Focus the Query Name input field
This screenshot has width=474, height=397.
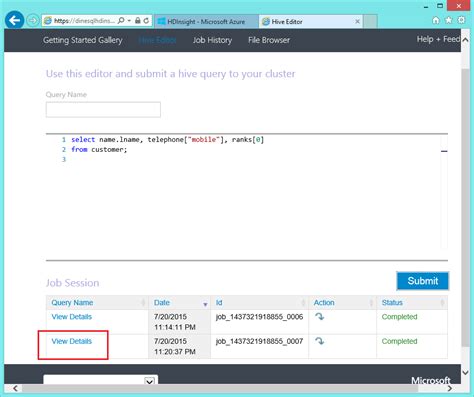pyautogui.click(x=103, y=110)
